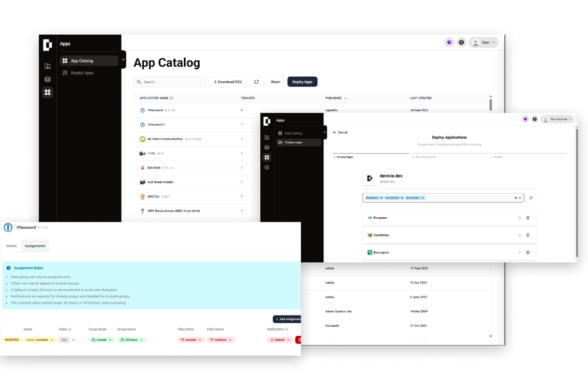
Task: Click the Apps grid icon in Deploy window sidebar
Action: tap(267, 157)
